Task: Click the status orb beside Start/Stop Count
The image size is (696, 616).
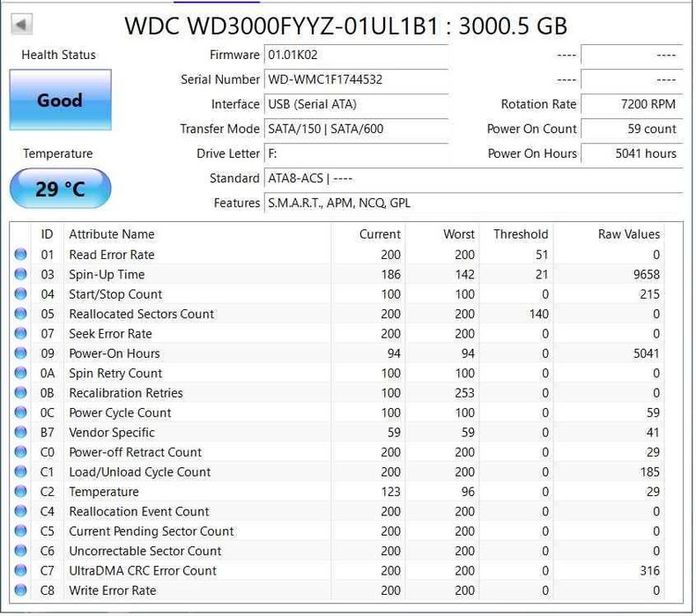Action: pos(20,294)
